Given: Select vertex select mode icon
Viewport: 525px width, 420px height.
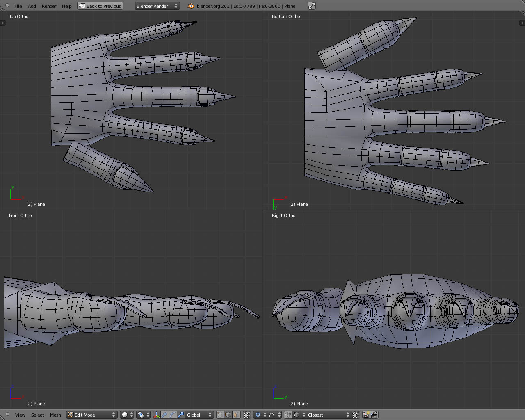Looking at the screenshot, I should click(220, 415).
